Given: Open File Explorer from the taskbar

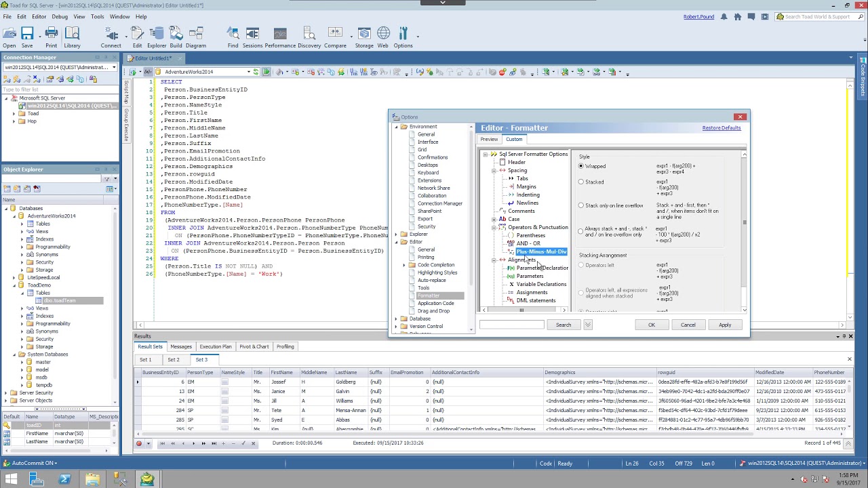Looking at the screenshot, I should pyautogui.click(x=92, y=480).
